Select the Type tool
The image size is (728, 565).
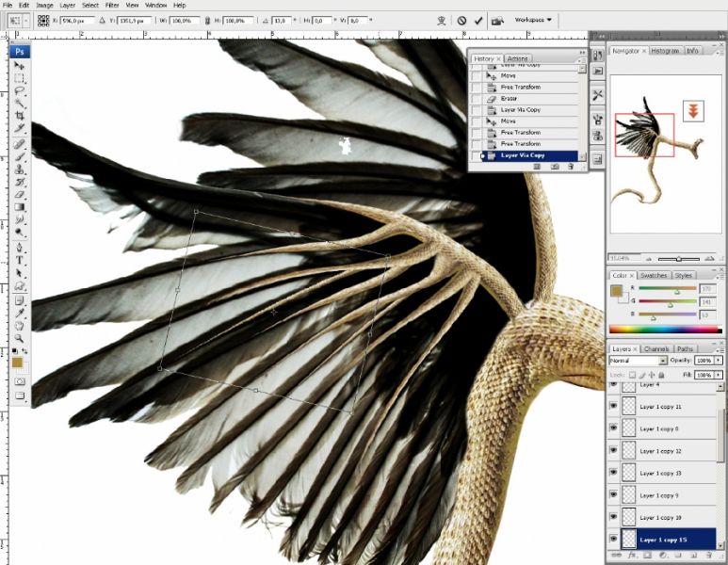[x=20, y=261]
